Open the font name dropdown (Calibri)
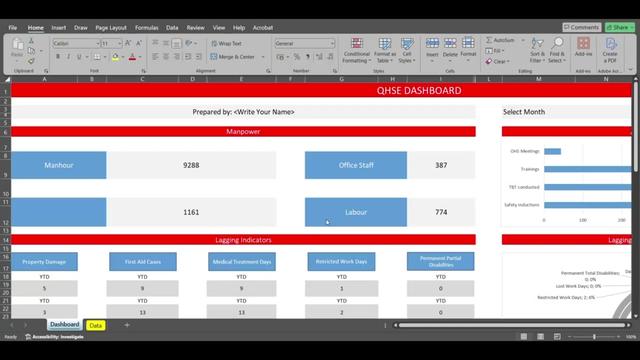 pyautogui.click(x=98, y=43)
